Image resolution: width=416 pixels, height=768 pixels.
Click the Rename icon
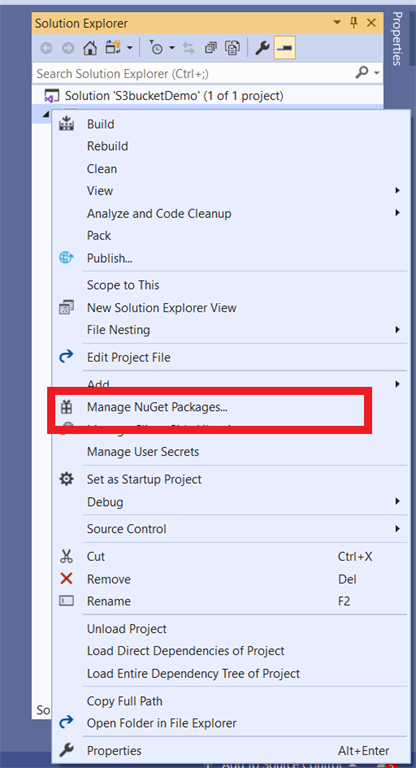coord(66,601)
